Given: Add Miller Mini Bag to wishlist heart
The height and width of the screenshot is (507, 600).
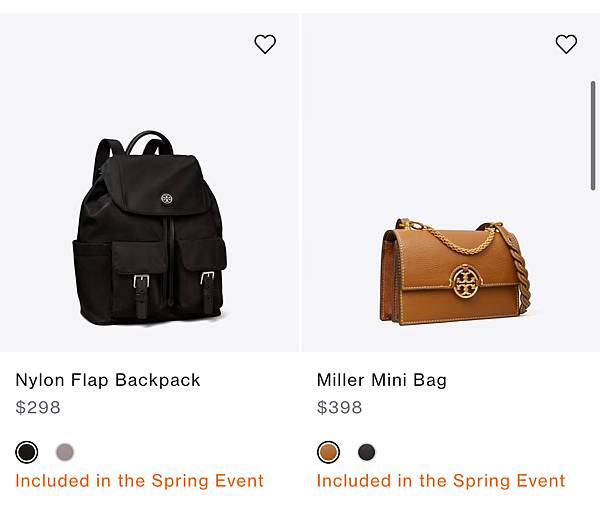Looking at the screenshot, I should click(566, 44).
